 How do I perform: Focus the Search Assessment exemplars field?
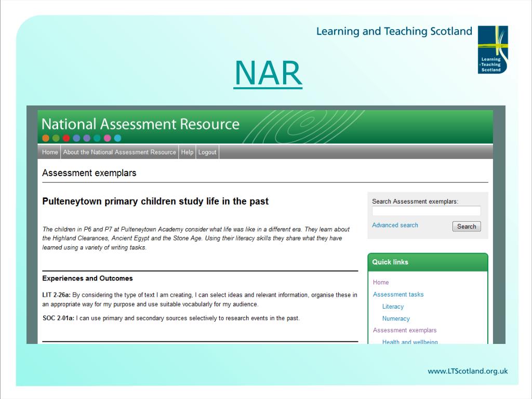(x=426, y=211)
